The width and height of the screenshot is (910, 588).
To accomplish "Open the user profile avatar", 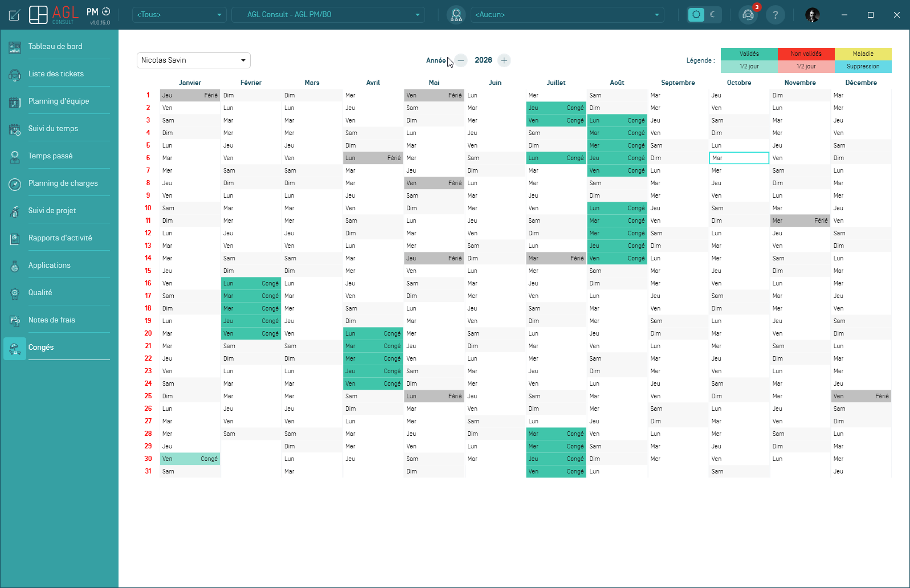I will pos(813,15).
